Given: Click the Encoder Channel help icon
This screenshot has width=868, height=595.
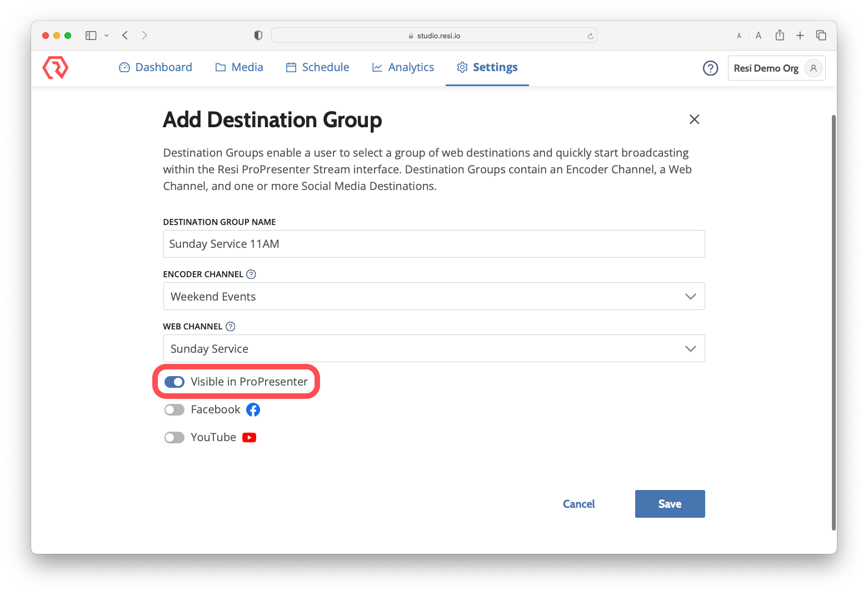Looking at the screenshot, I should 251,274.
